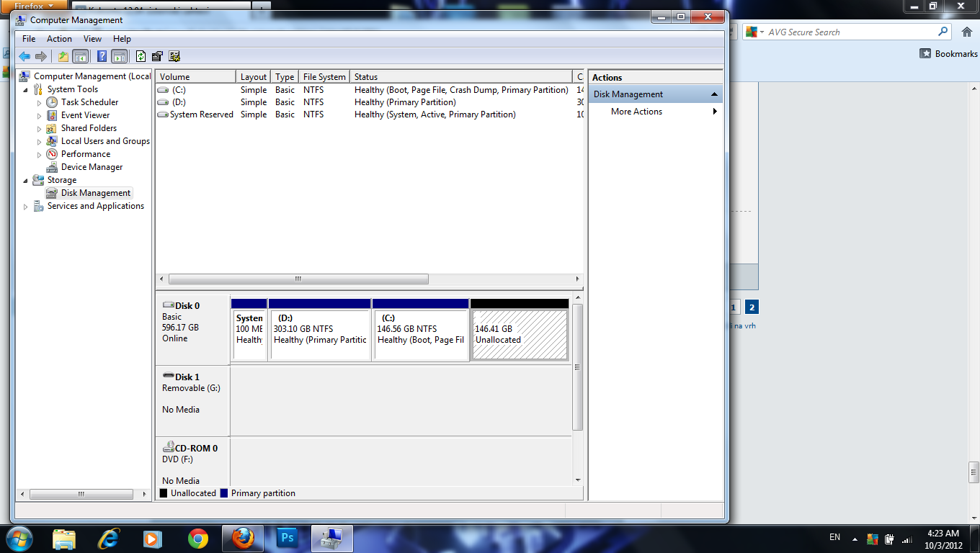Select the System Reserved volume row

[370, 114]
